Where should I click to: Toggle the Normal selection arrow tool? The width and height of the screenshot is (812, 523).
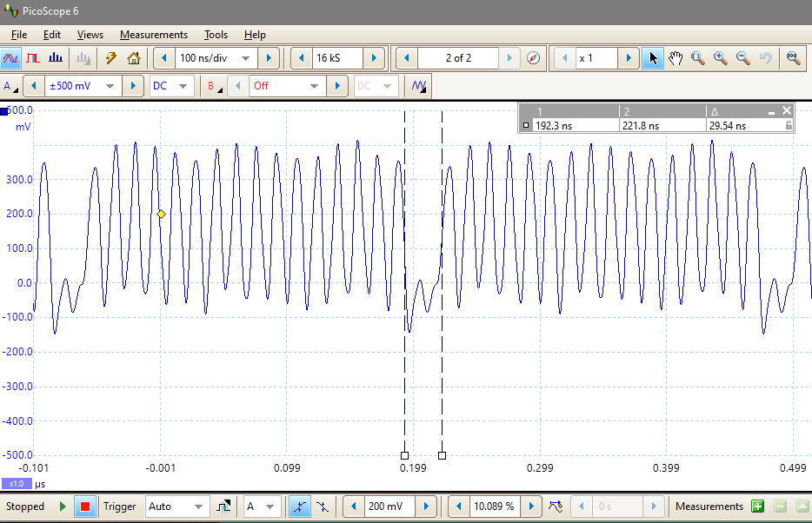(653, 58)
